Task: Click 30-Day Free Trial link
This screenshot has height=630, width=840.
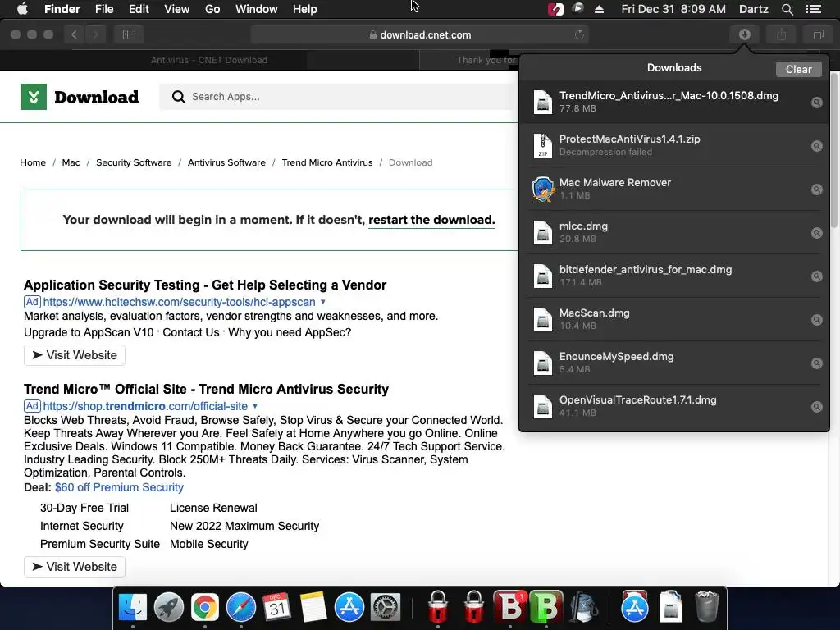Action: tap(84, 508)
